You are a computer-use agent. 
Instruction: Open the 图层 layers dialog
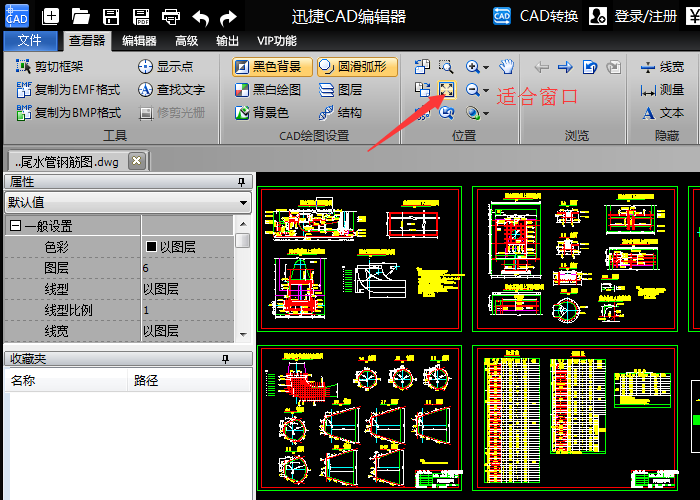[x=340, y=90]
